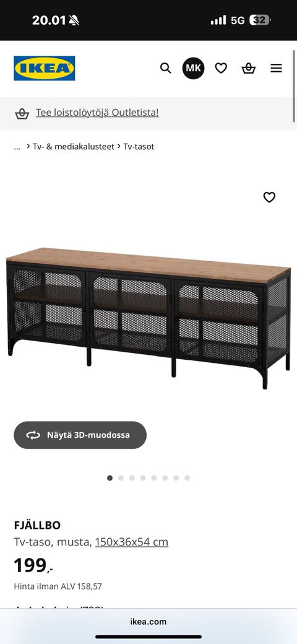Screen dimensions: 297x644
Task: Click Näytä 3D-muodossa button
Action: (x=80, y=435)
